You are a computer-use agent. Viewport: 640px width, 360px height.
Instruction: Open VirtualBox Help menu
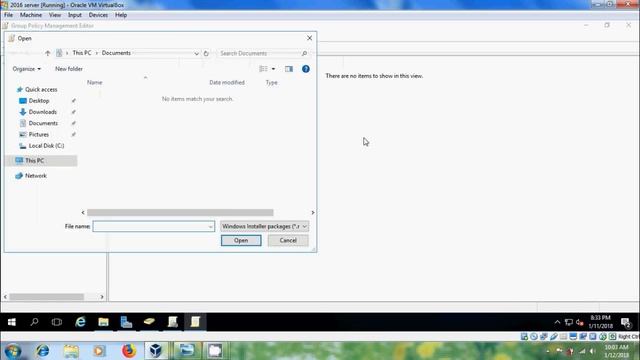click(x=121, y=15)
